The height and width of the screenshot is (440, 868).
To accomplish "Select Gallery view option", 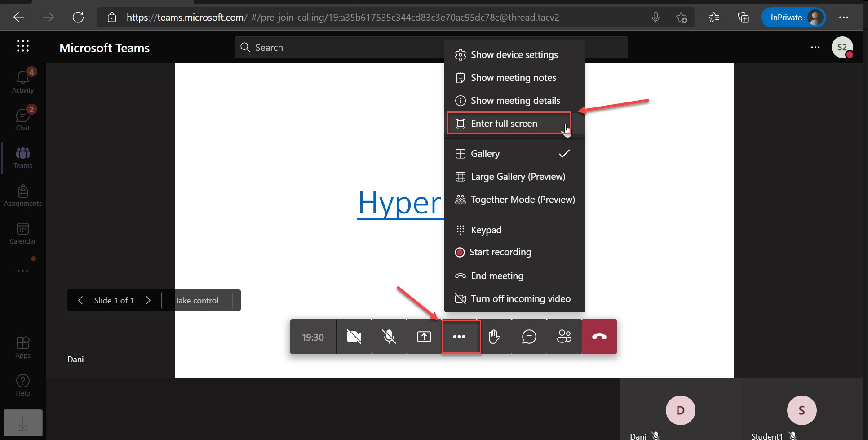I will (514, 154).
